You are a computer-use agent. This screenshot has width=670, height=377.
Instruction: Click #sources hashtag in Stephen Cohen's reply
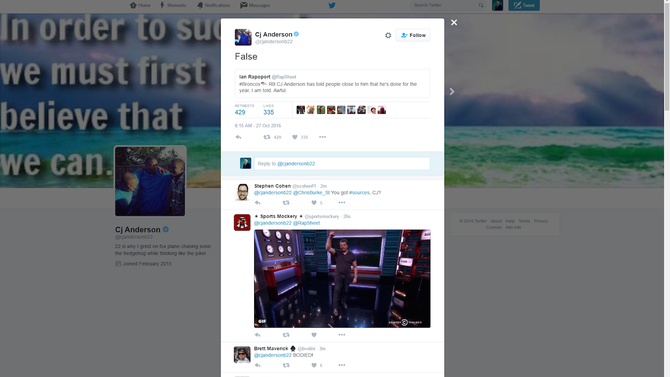[x=359, y=193]
